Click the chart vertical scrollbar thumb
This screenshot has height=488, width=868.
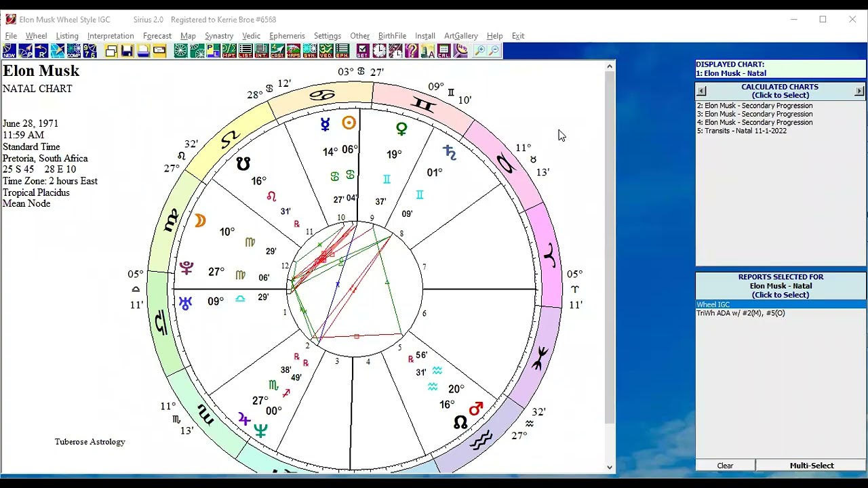tap(609, 247)
